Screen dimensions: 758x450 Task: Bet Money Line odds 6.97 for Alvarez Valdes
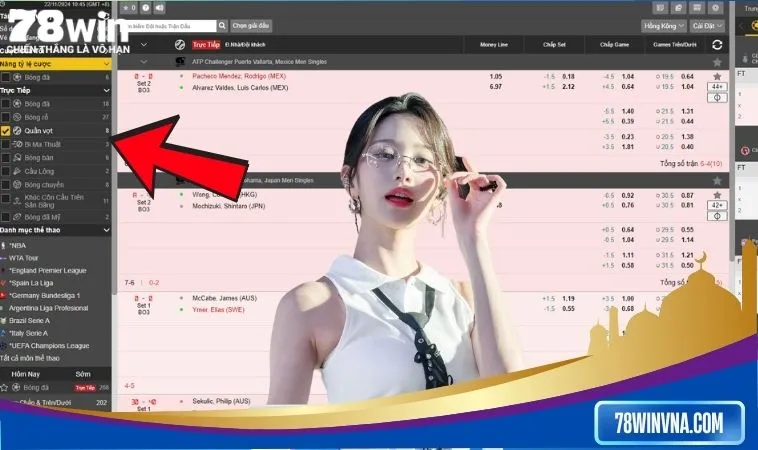(496, 87)
